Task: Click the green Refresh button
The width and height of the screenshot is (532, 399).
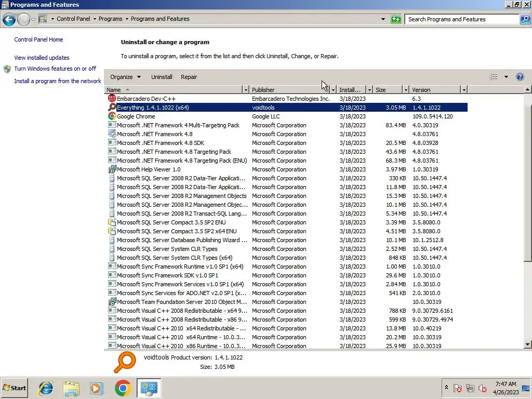Action: tap(396, 19)
